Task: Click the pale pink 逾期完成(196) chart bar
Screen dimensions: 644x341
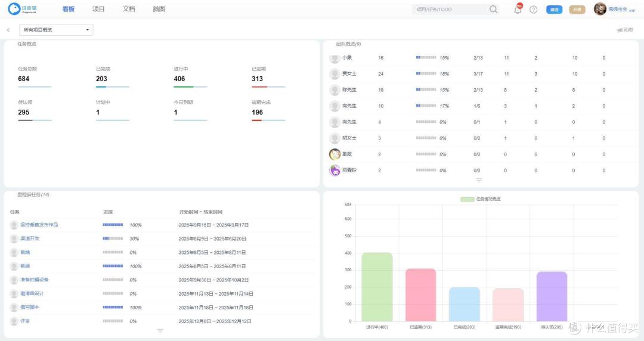Action: point(508,305)
